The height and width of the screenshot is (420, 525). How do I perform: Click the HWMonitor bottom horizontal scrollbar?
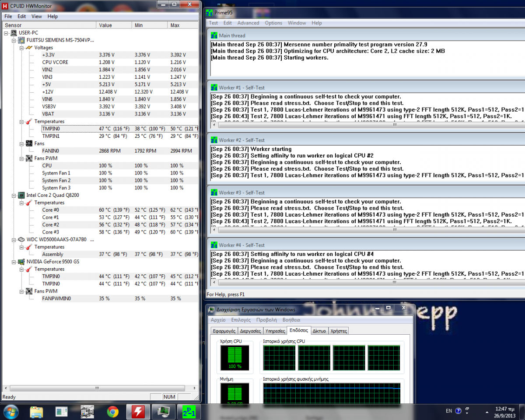[x=100, y=388]
